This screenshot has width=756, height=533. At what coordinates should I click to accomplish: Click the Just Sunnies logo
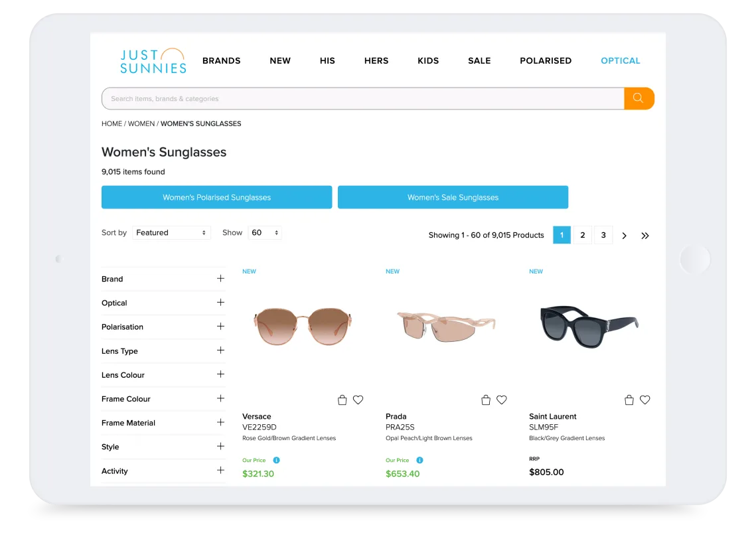tap(153, 61)
